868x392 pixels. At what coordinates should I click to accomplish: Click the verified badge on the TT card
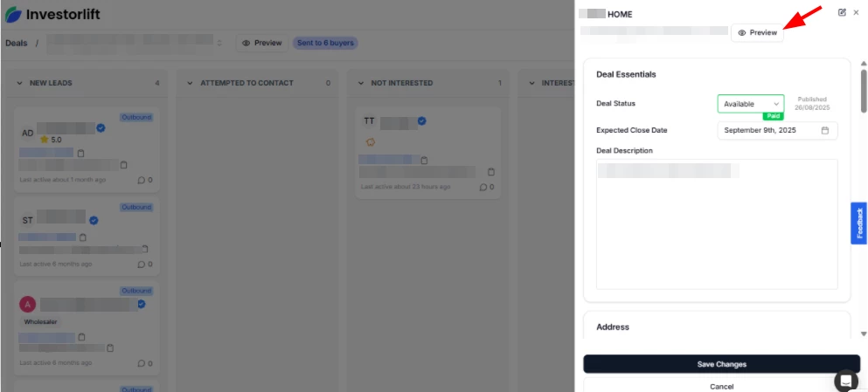pyautogui.click(x=422, y=120)
